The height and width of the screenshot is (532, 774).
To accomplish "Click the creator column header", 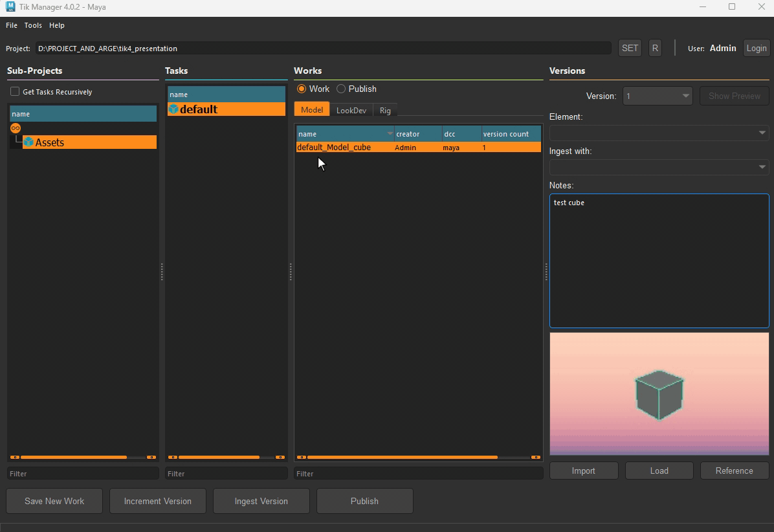I will pyautogui.click(x=418, y=134).
